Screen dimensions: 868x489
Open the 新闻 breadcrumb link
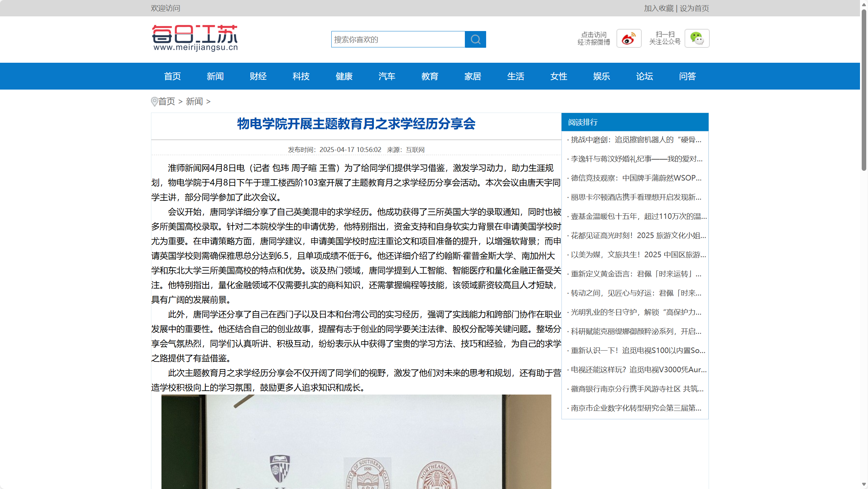click(x=194, y=101)
